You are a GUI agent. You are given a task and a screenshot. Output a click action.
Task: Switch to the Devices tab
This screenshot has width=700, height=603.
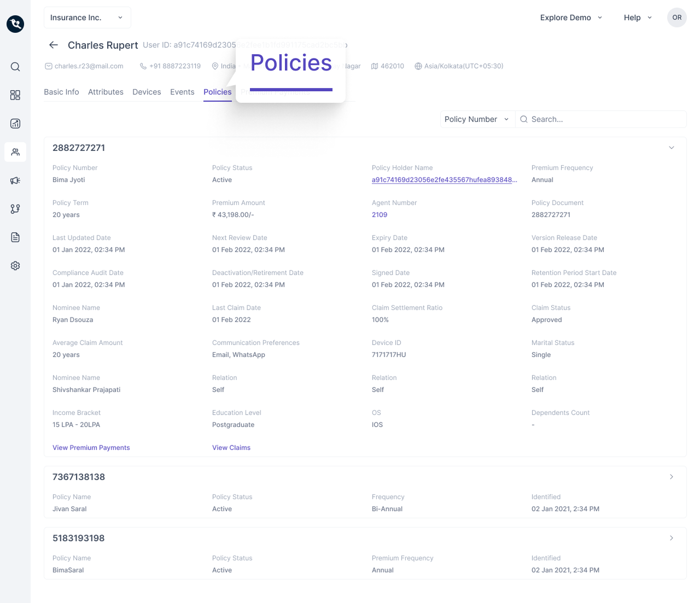[147, 92]
